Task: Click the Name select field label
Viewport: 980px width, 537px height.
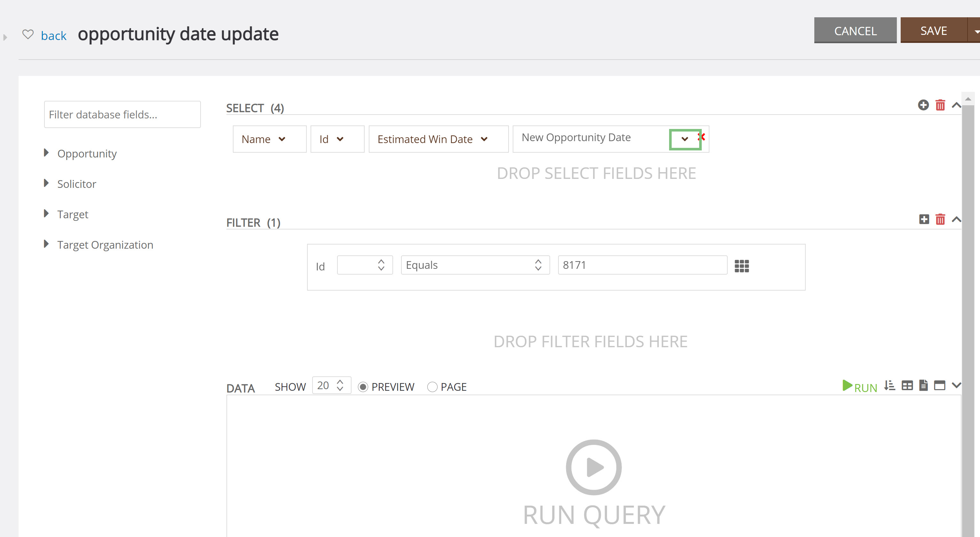Action: pos(256,139)
